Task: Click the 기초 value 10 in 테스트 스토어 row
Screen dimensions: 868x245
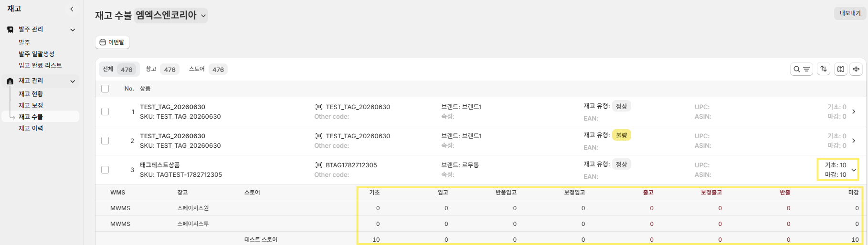Action: click(376, 240)
